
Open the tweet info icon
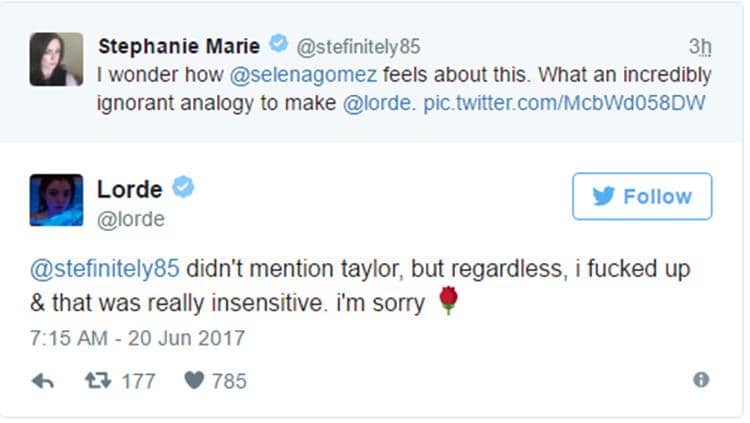coord(701,380)
